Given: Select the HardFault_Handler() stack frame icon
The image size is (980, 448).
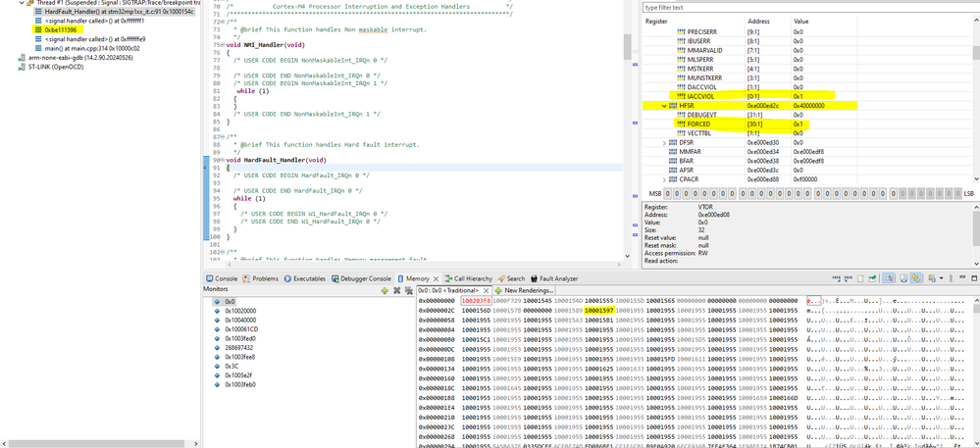Looking at the screenshot, I should pyautogui.click(x=38, y=10).
